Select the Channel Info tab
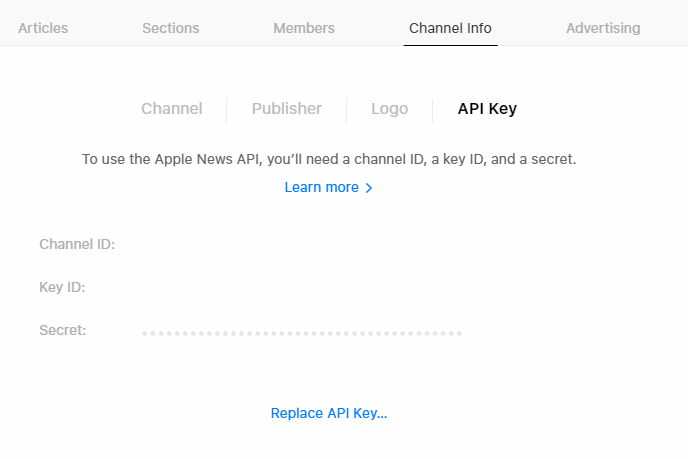688x459 pixels. point(450,28)
